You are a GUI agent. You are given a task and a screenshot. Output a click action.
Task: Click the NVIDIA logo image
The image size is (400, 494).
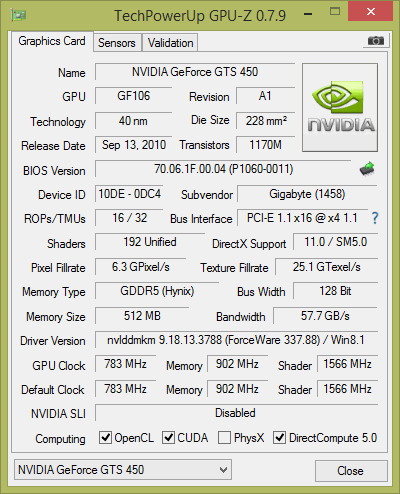point(340,107)
